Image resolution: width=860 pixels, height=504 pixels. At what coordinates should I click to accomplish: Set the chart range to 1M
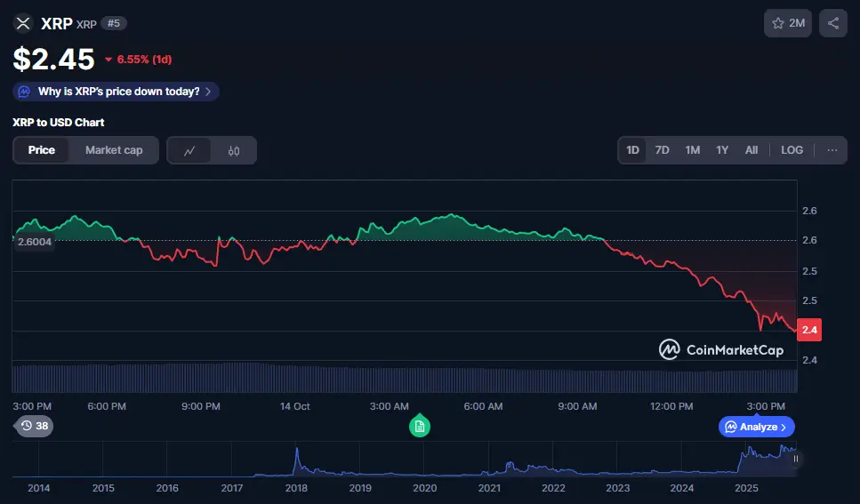pyautogui.click(x=692, y=150)
